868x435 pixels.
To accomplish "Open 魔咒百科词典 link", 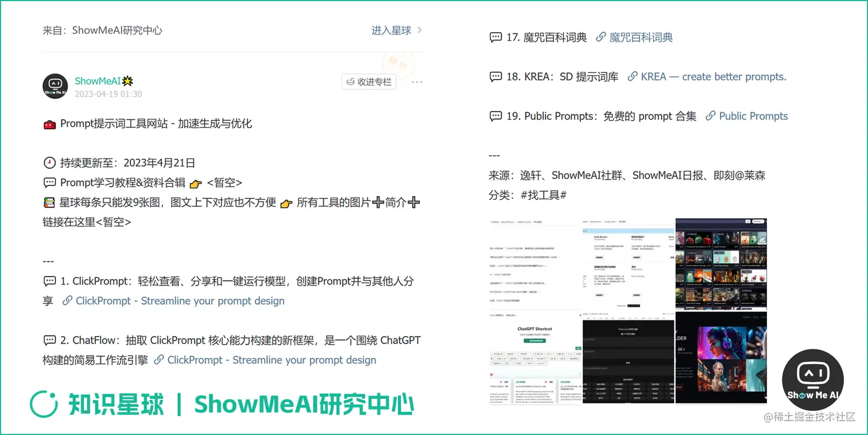I will (641, 37).
